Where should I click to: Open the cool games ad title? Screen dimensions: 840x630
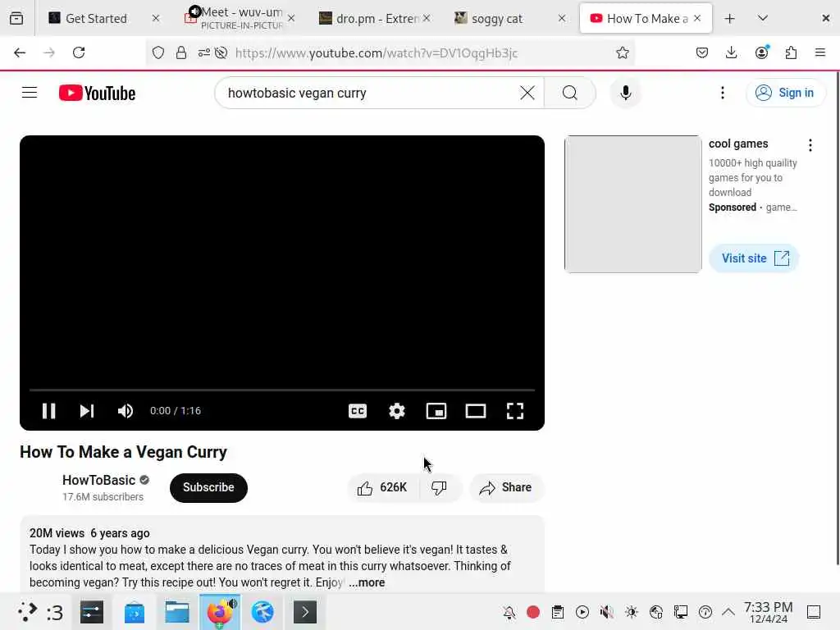click(738, 144)
